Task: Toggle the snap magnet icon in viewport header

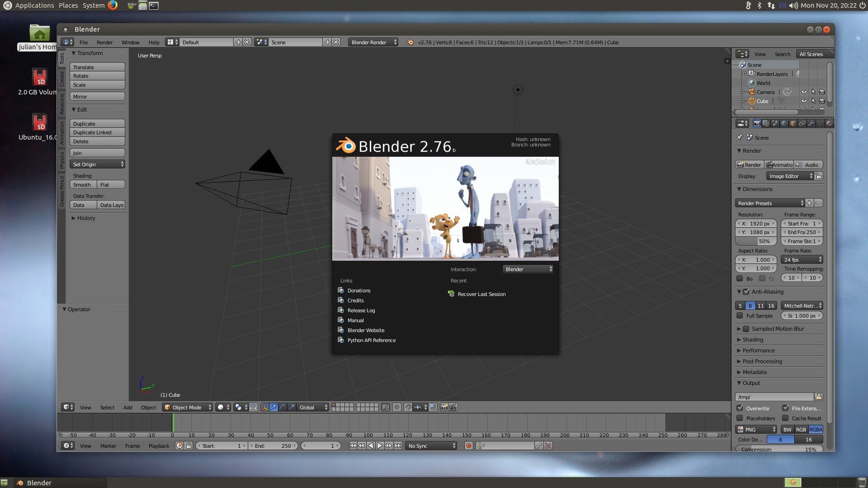Action: [x=408, y=408]
